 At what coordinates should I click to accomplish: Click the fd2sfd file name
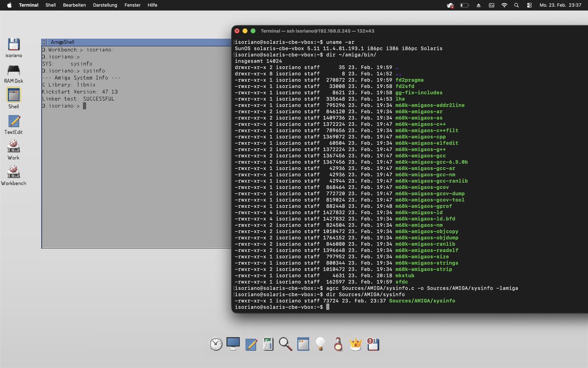pyautogui.click(x=405, y=86)
